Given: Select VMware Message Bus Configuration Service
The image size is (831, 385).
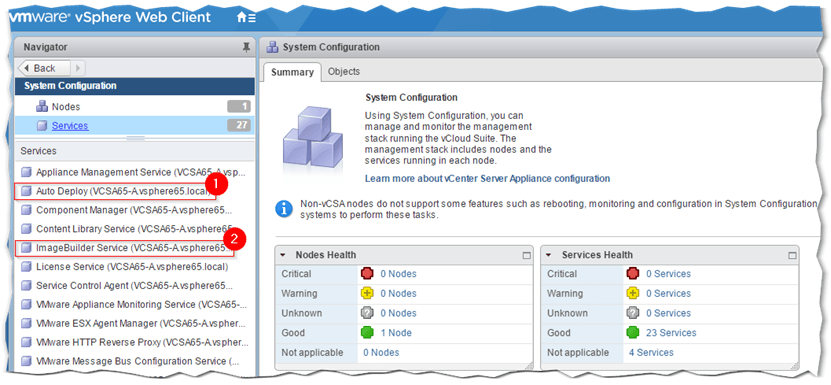Looking at the screenshot, I should click(x=137, y=361).
